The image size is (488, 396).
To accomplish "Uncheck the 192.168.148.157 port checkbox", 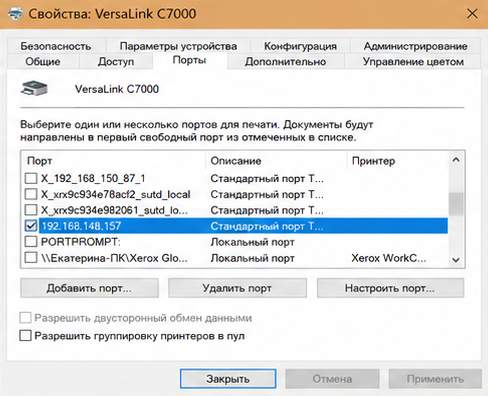I will pos(31,226).
